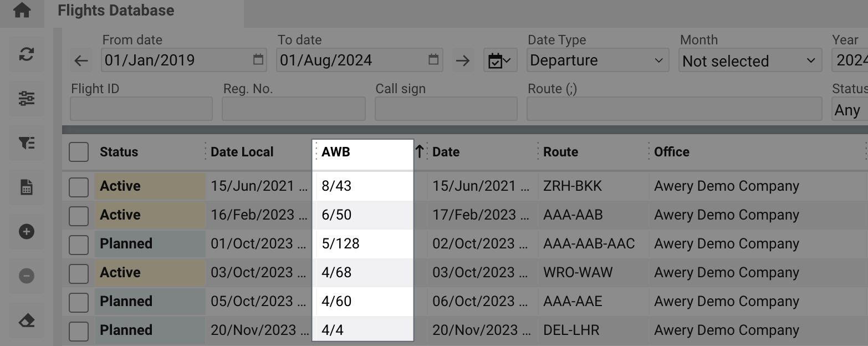Click the eraser clear icon
This screenshot has height=346, width=868.
click(27, 320)
